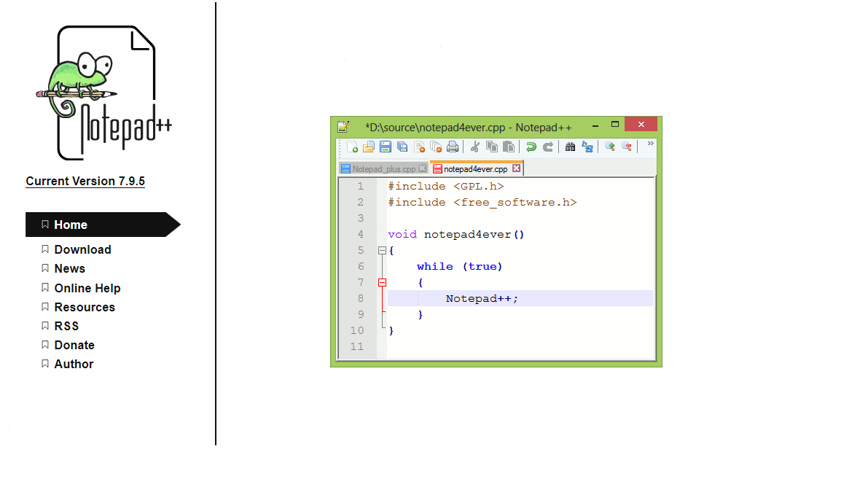Click the Save All icon
The image size is (868, 479).
[402, 147]
